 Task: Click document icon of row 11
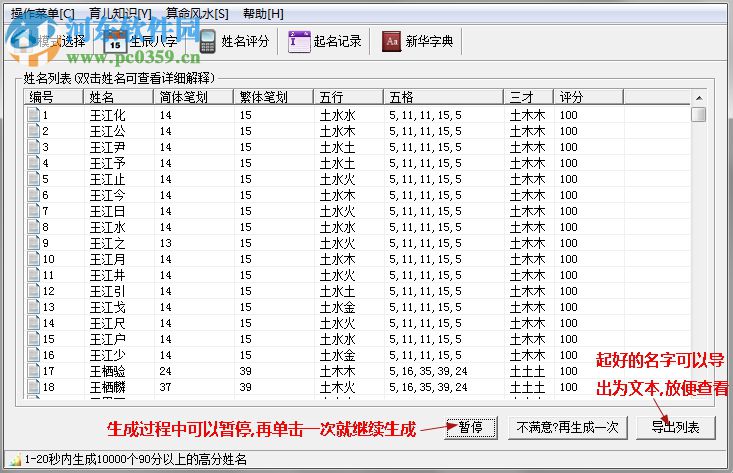33,275
